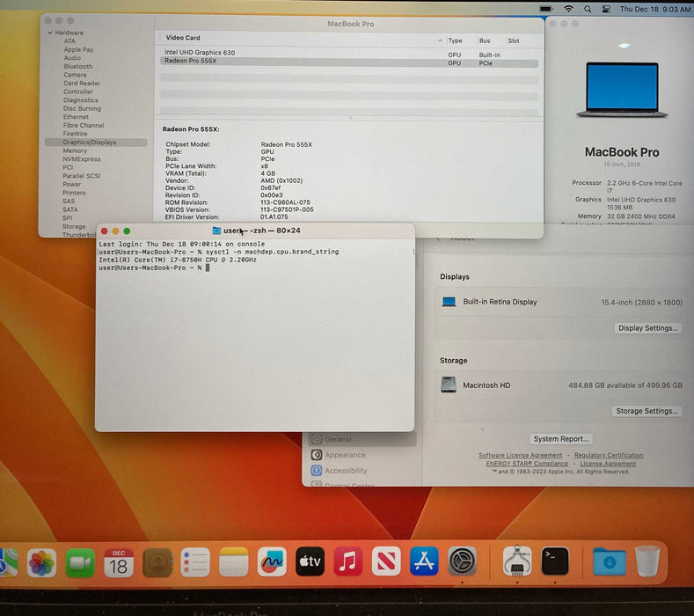Select Power in the hardware sidebar

[x=72, y=184]
